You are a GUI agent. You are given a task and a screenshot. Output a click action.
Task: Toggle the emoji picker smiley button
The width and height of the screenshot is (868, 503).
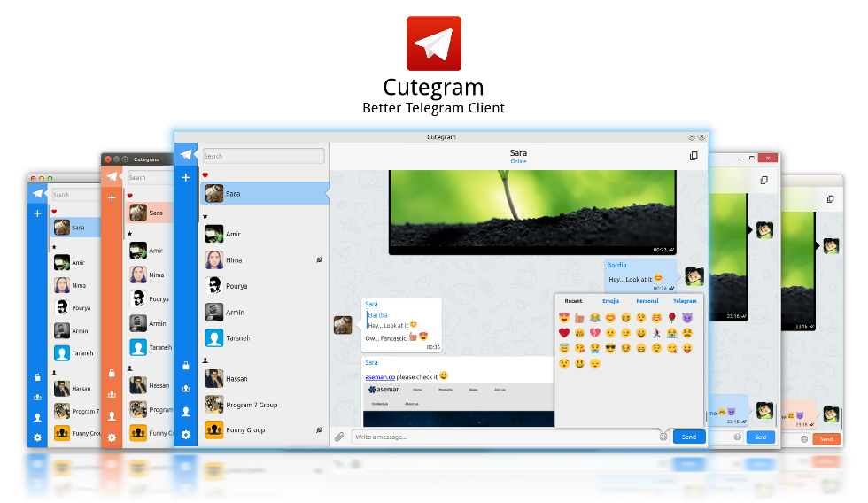663,437
